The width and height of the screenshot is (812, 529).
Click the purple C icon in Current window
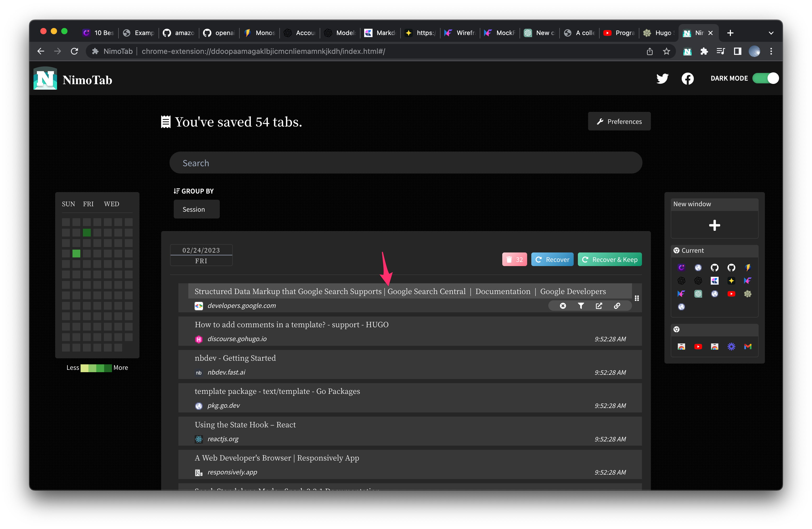click(681, 268)
